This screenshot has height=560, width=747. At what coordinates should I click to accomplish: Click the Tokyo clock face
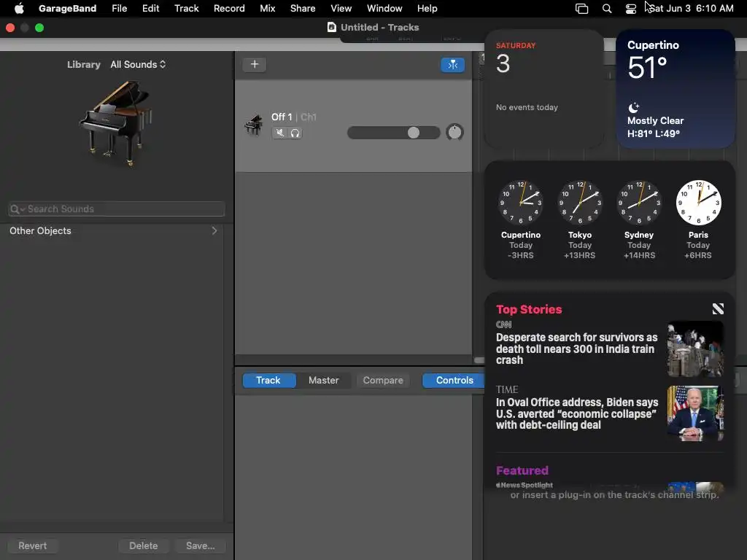pos(580,203)
